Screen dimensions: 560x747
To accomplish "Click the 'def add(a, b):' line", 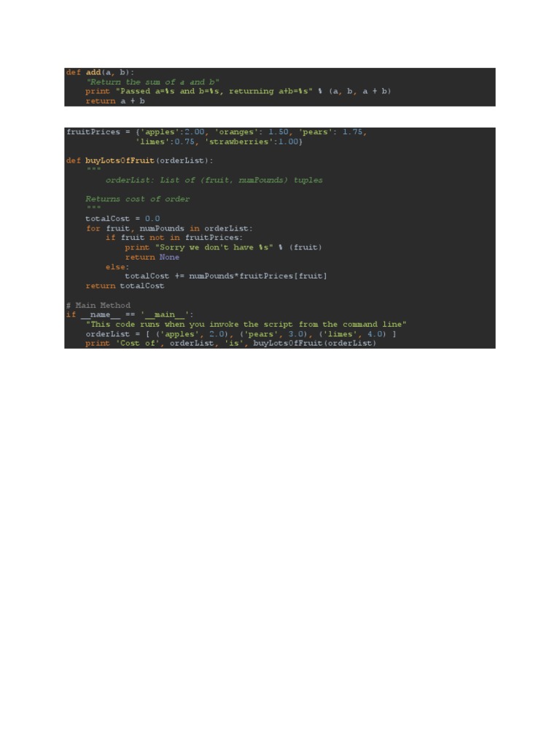I will pos(100,72).
